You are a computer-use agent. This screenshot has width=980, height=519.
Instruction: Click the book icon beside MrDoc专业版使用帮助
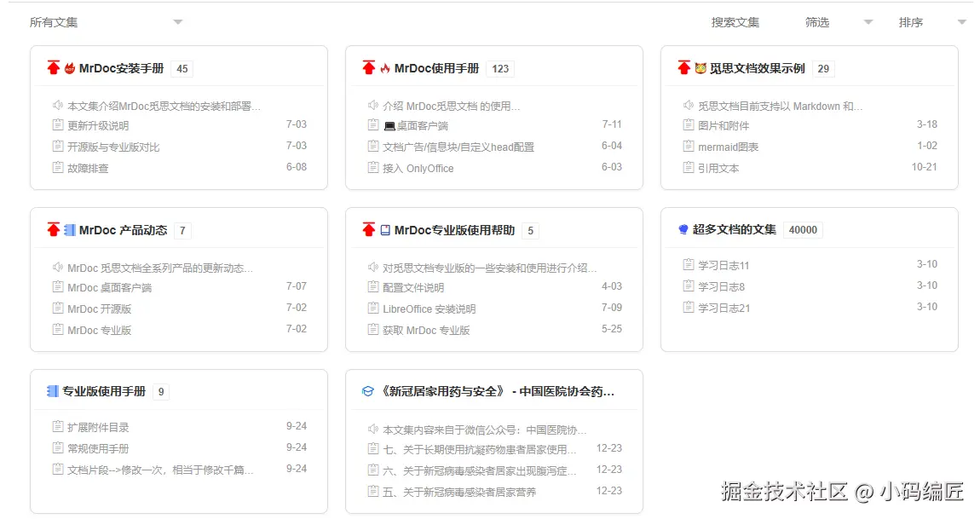[385, 230]
